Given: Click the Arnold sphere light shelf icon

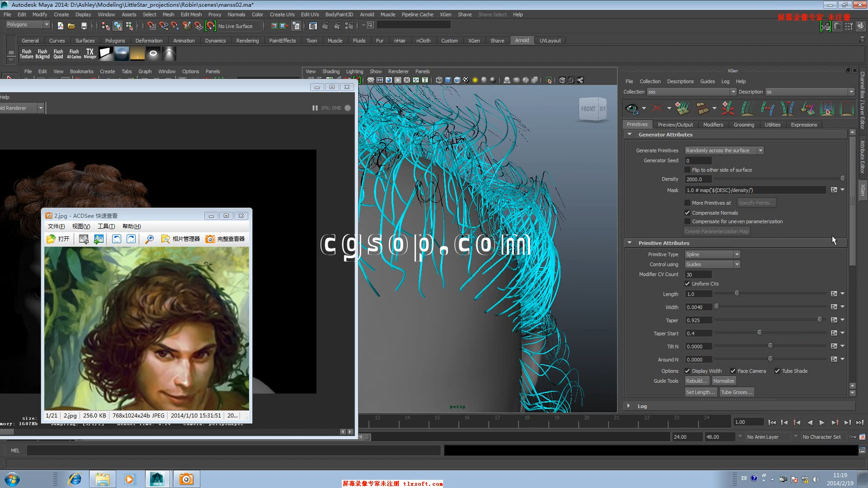Looking at the screenshot, I should click(x=122, y=54).
